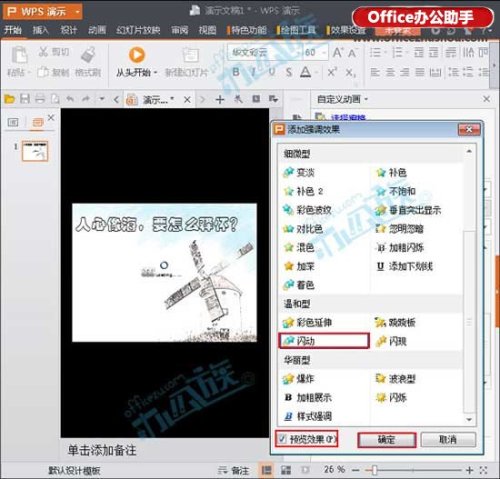Open the font size dropdown
500x479 pixels.
coord(324,53)
